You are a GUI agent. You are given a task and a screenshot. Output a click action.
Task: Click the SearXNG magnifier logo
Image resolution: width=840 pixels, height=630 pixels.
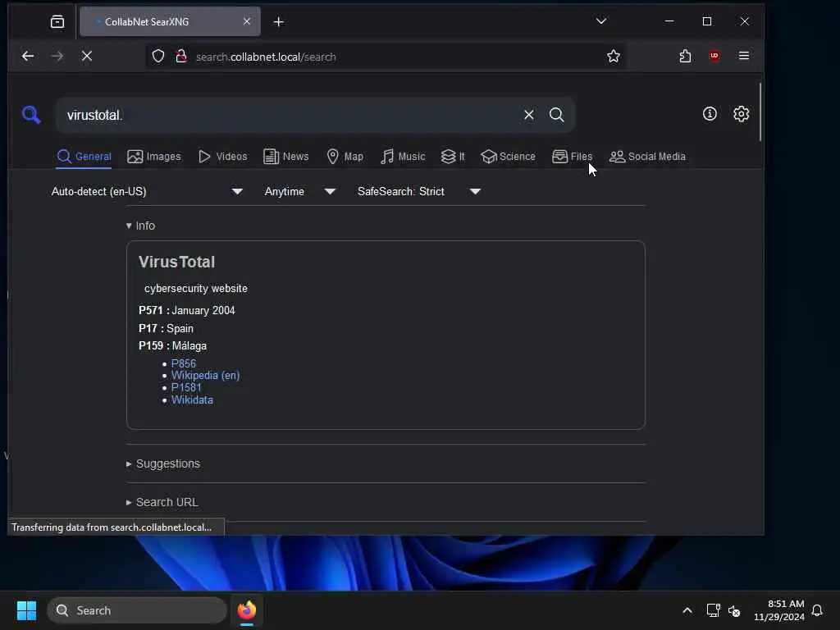pyautogui.click(x=31, y=114)
